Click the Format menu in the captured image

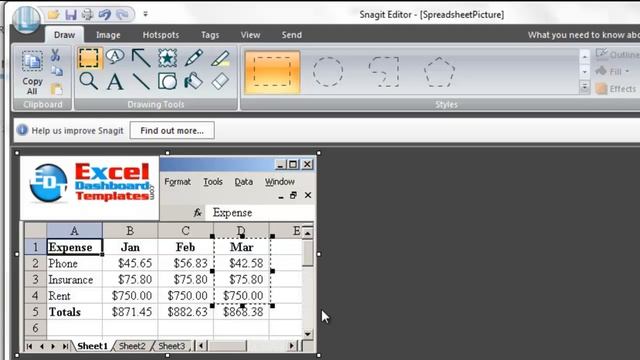point(178,182)
